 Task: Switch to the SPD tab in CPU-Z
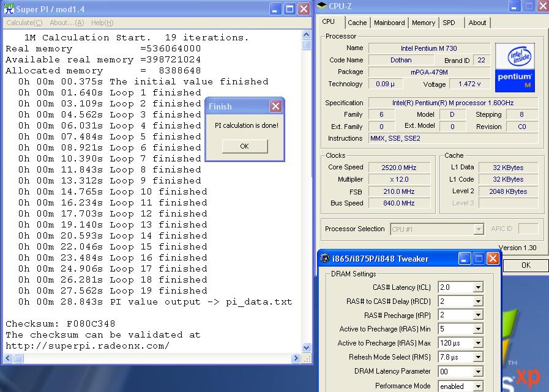(449, 23)
